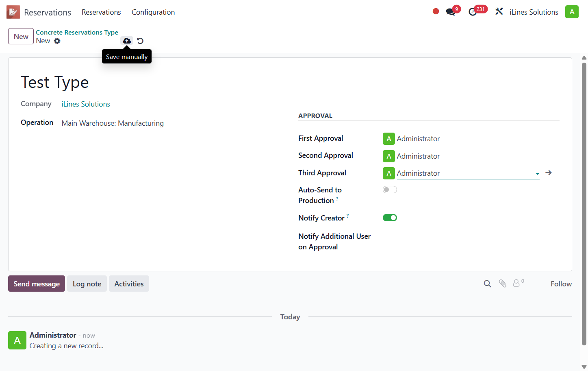Open the chat messages icon
The height and width of the screenshot is (371, 588).
(451, 12)
